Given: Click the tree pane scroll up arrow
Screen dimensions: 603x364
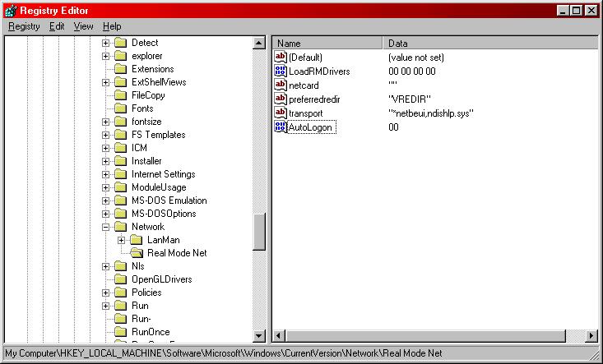Looking at the screenshot, I should tap(259, 43).
